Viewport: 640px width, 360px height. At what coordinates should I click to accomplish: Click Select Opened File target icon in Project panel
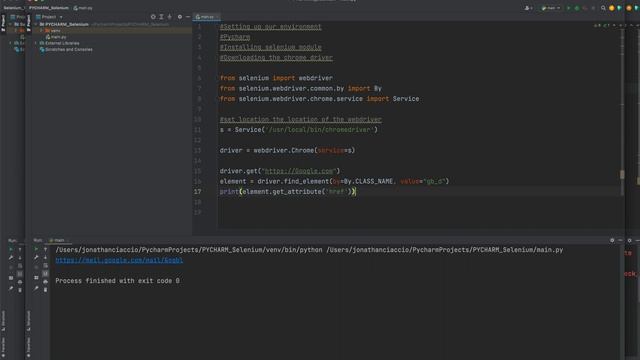pos(153,17)
